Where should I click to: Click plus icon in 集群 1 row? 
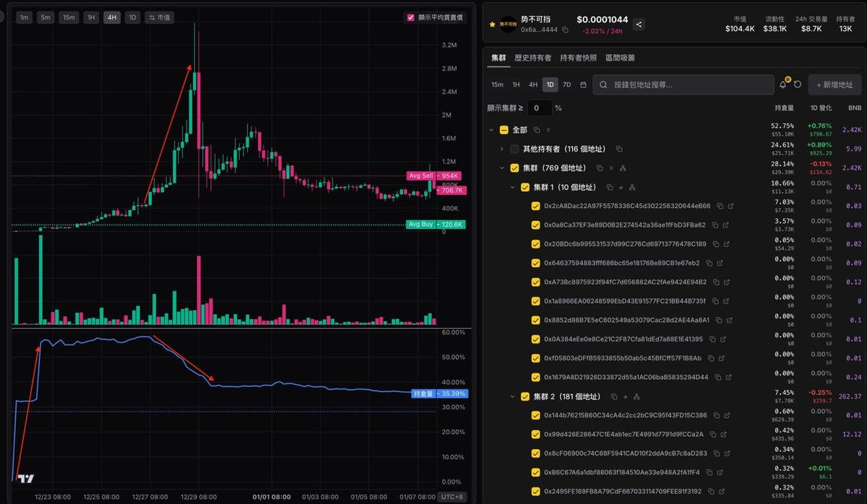pos(620,187)
